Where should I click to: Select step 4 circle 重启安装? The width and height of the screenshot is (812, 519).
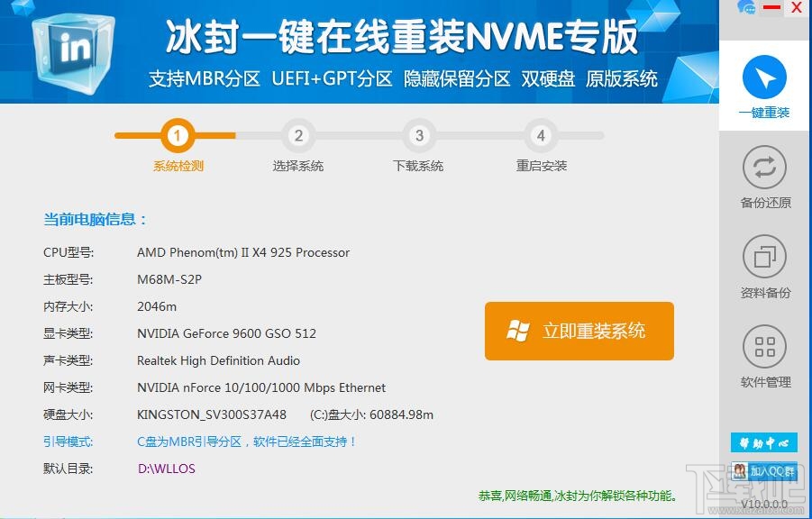point(541,136)
